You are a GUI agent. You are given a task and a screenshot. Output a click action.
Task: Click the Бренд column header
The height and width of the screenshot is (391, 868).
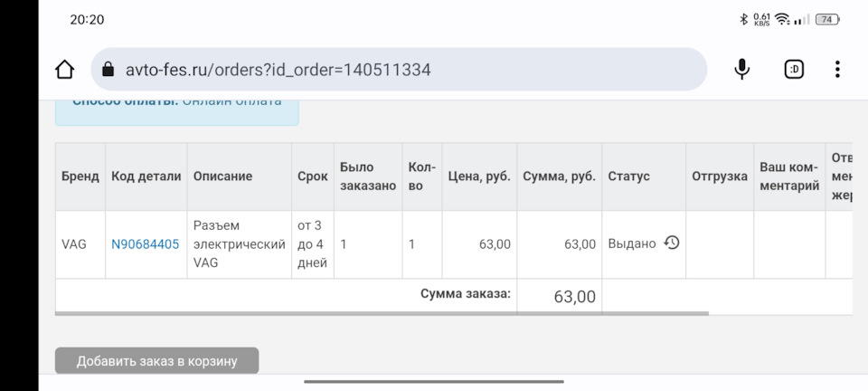[x=80, y=176]
